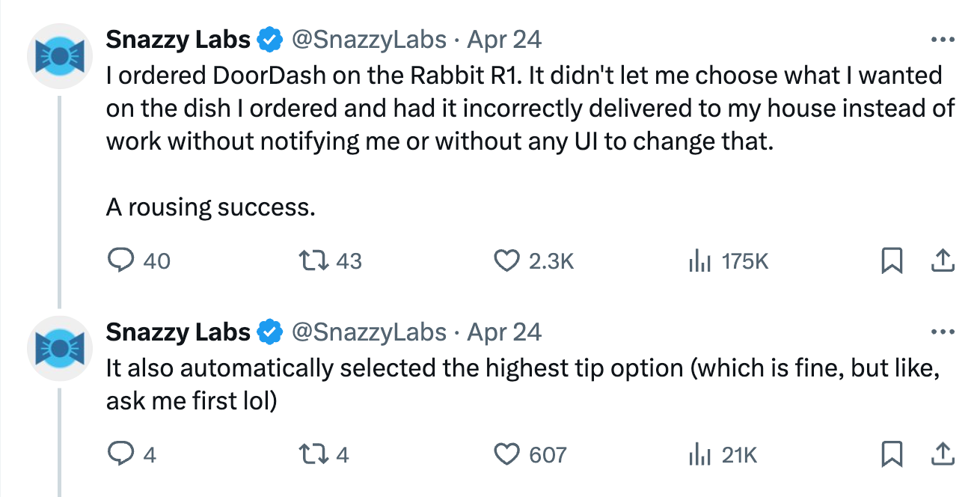The height and width of the screenshot is (497, 980).
Task: Open more options on the first tweet
Action: pyautogui.click(x=942, y=40)
